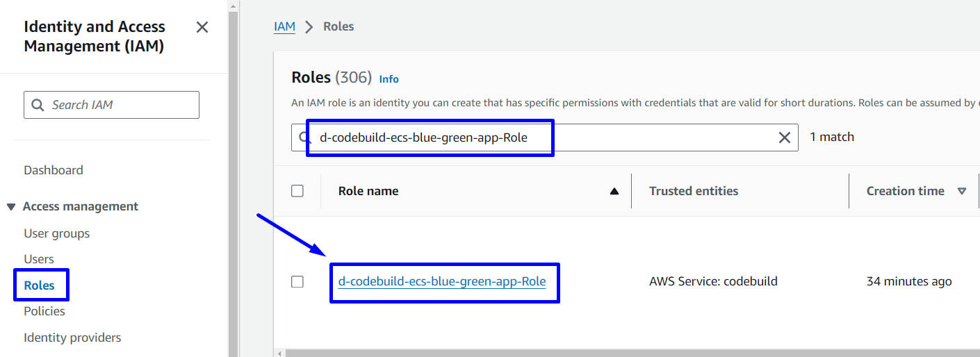
Task: Click the breadcrumb chevron separator
Action: pos(309,26)
